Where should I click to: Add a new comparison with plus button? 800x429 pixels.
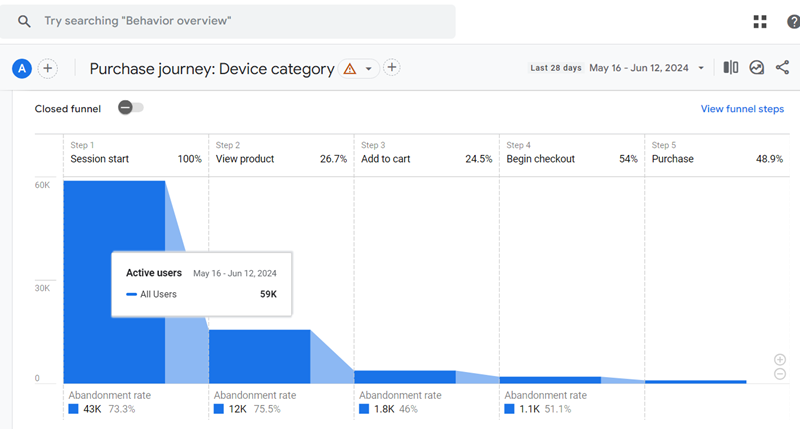[48, 68]
